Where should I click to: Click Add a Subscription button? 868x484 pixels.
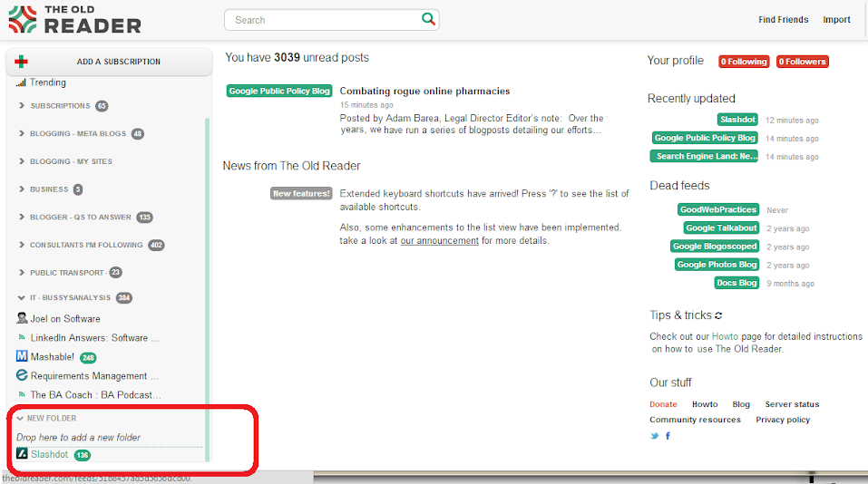(x=109, y=62)
